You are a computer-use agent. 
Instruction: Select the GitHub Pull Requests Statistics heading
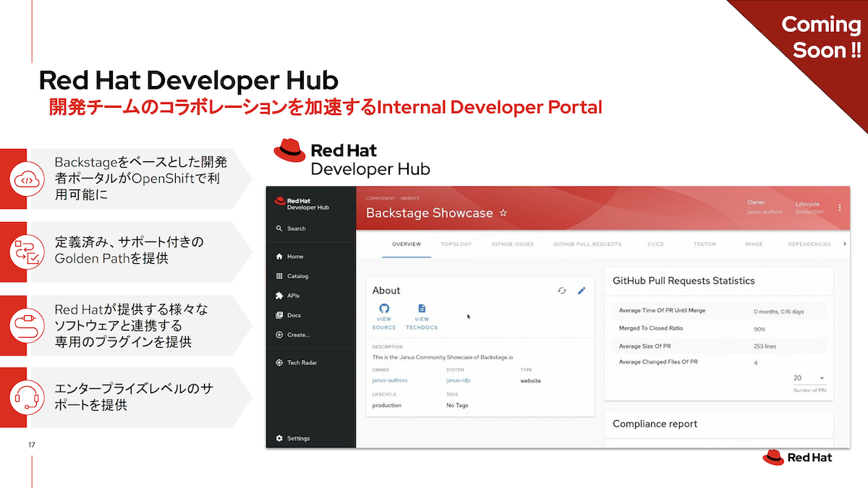pyautogui.click(x=684, y=281)
